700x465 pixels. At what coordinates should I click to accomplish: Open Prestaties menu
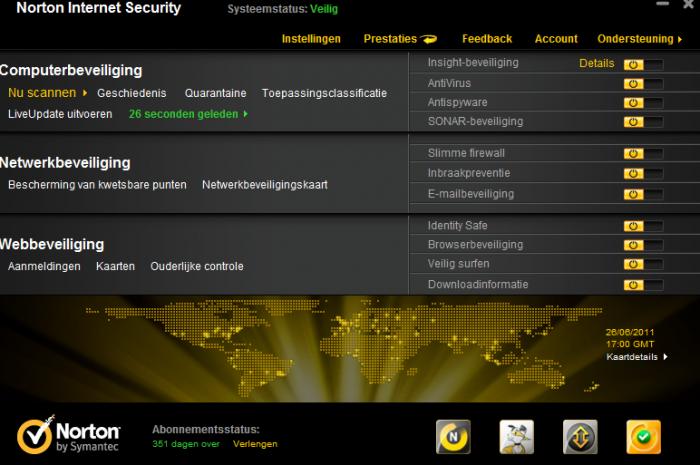(x=390, y=39)
